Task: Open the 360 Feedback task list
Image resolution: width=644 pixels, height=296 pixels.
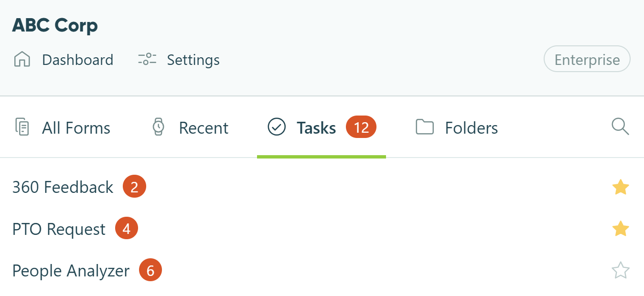Action: click(63, 187)
